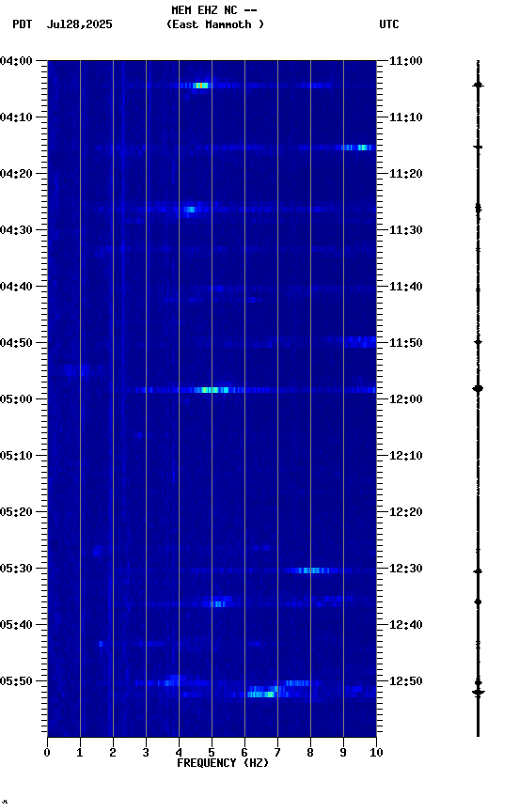
Task: Click the bright 6.5 Hz event near 05:52
Action: (260, 695)
